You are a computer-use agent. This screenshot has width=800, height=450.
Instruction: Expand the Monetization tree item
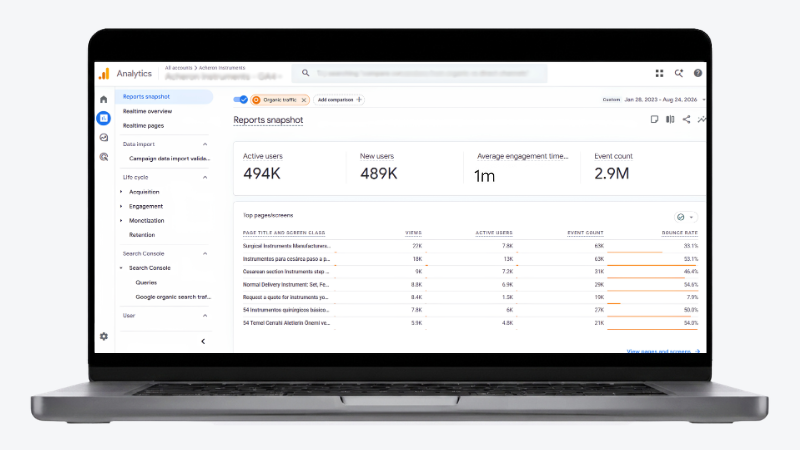pyautogui.click(x=121, y=220)
